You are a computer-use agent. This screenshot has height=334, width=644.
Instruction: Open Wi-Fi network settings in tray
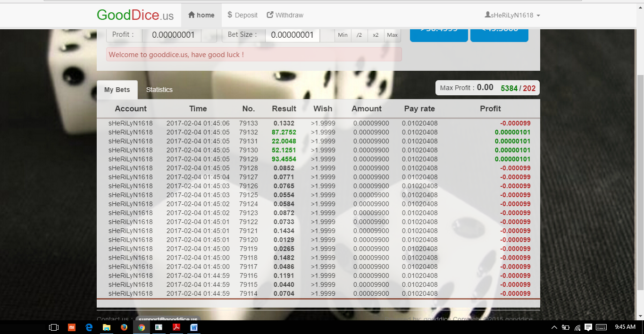[x=577, y=327]
